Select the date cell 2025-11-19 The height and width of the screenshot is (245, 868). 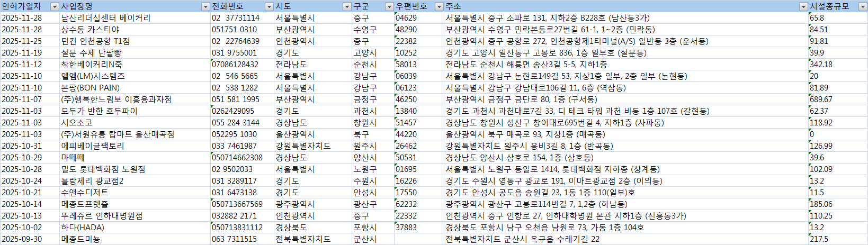point(30,53)
